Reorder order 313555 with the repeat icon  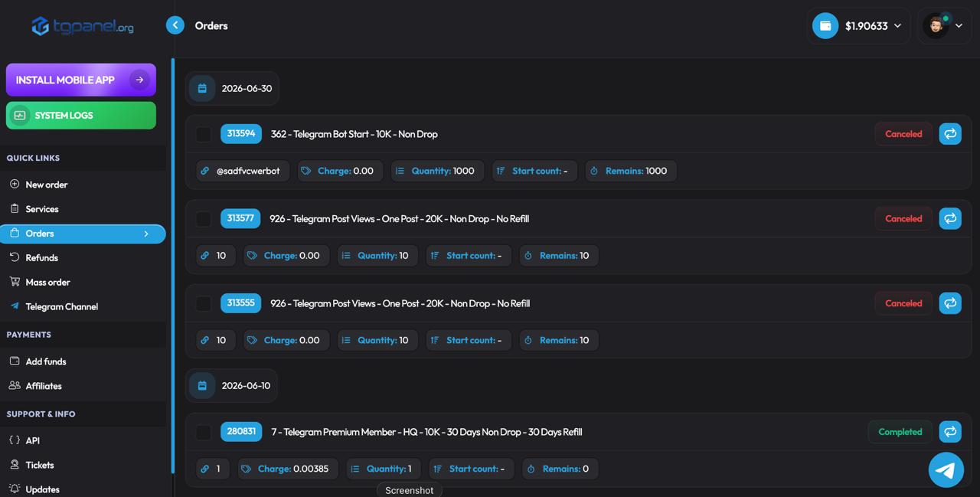(950, 303)
